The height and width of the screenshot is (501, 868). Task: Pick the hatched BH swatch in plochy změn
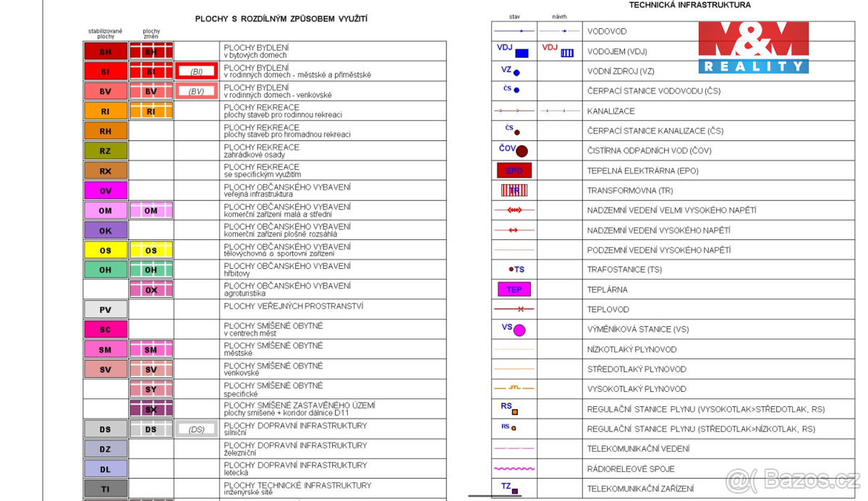(x=151, y=51)
